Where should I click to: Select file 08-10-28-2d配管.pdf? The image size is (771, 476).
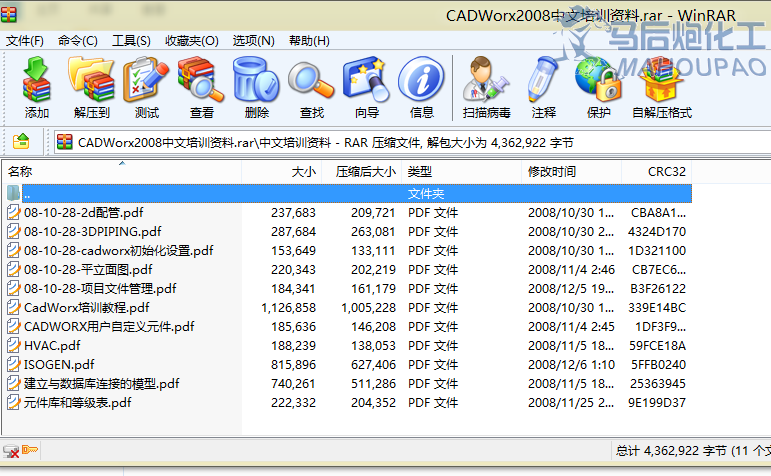point(84,212)
